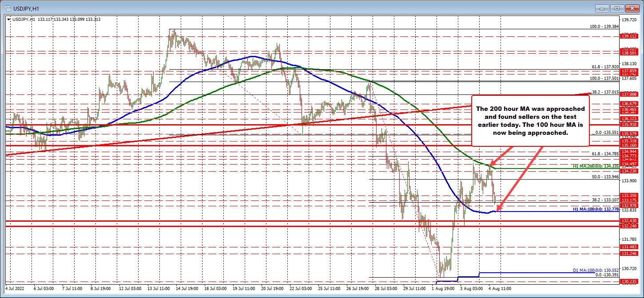Click the minimize button on the chart window
The width and height of the screenshot is (644, 298).
point(602,8)
